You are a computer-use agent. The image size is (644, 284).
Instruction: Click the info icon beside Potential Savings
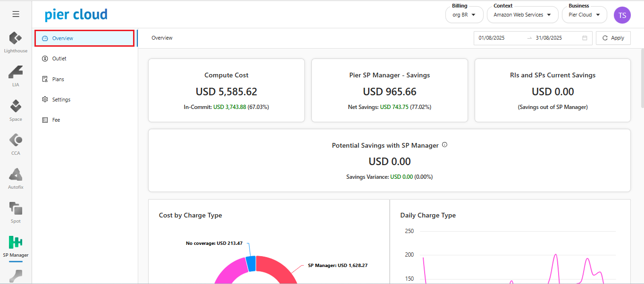(x=444, y=145)
